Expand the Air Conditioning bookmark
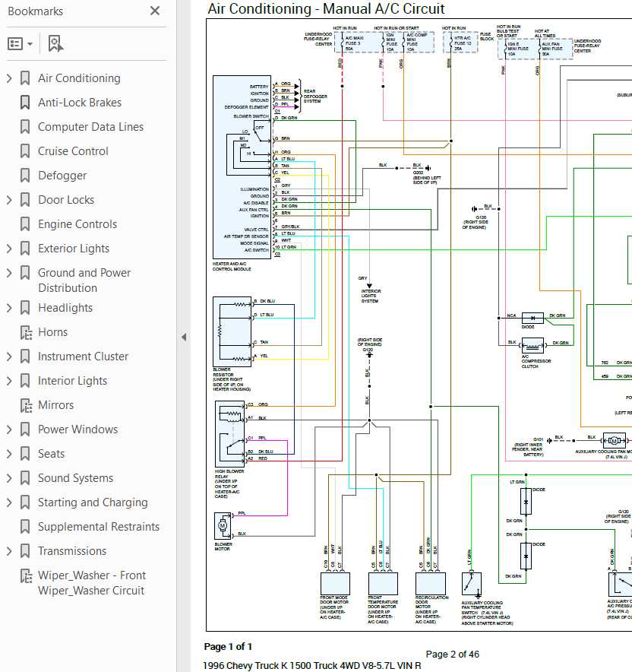This screenshot has height=672, width=632. click(x=9, y=78)
